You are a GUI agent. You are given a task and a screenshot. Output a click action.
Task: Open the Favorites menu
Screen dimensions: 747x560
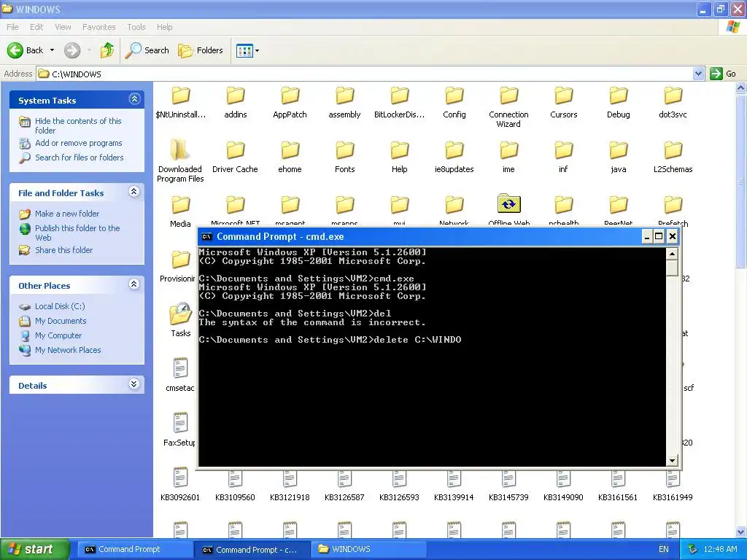99,27
